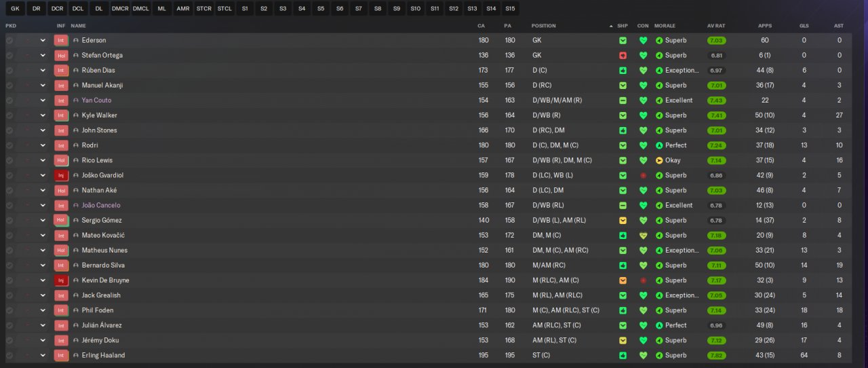This screenshot has width=868, height=368.
Task: Click Kevin De Bruyne's orange sharpness icon
Action: [623, 280]
